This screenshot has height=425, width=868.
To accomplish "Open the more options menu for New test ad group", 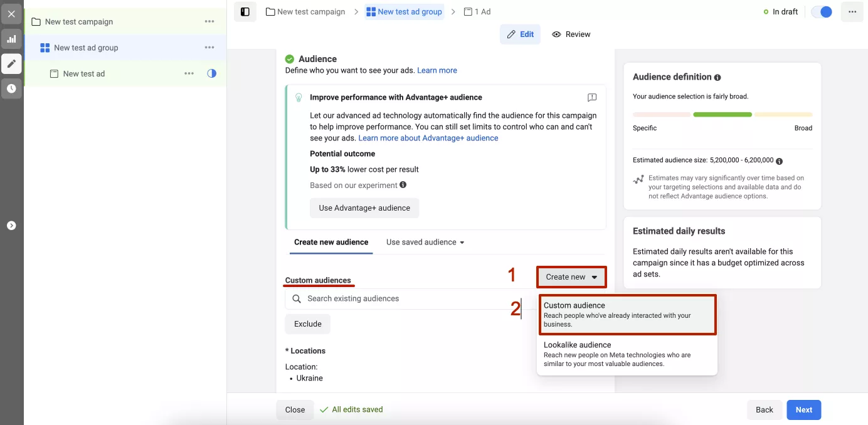I will coord(209,48).
